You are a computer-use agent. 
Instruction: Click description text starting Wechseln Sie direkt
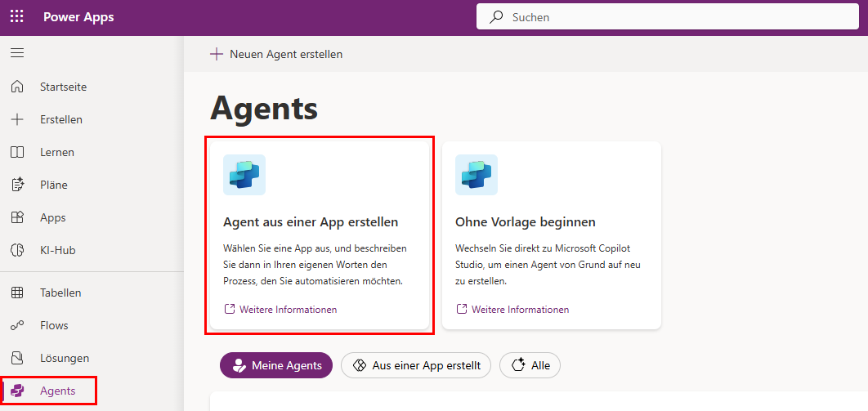pyautogui.click(x=548, y=265)
